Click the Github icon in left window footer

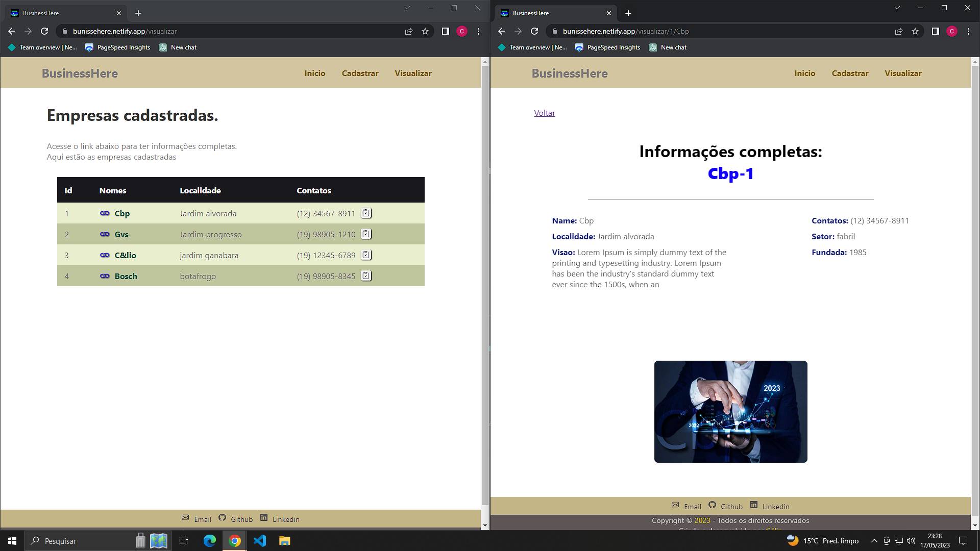tap(222, 517)
